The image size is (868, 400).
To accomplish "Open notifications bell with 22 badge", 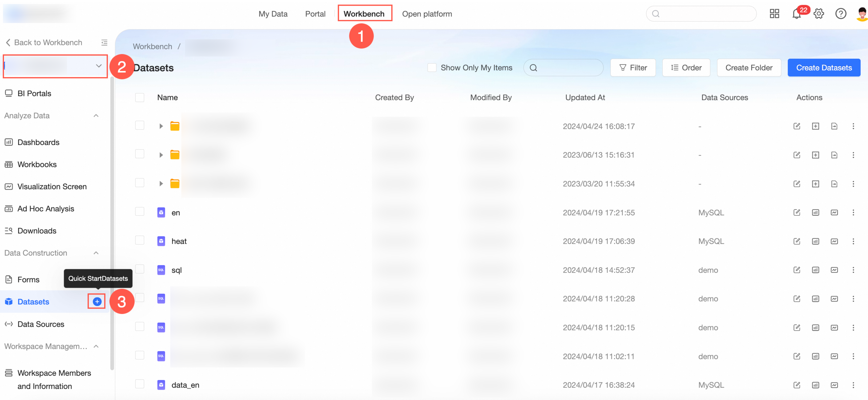I will click(x=797, y=14).
